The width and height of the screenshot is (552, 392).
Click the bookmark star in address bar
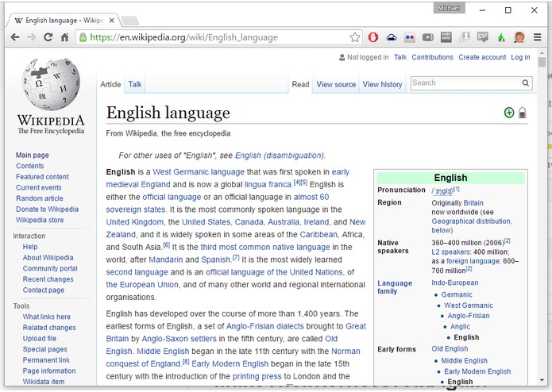(x=355, y=37)
